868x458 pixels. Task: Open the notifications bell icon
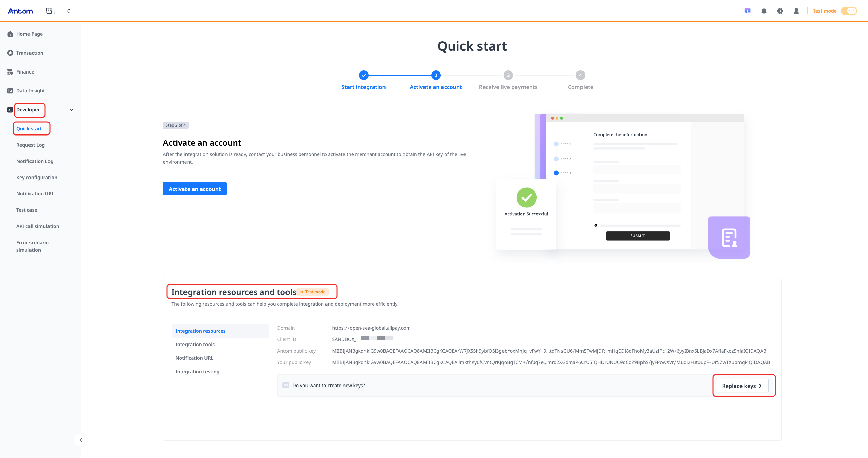pyautogui.click(x=764, y=11)
